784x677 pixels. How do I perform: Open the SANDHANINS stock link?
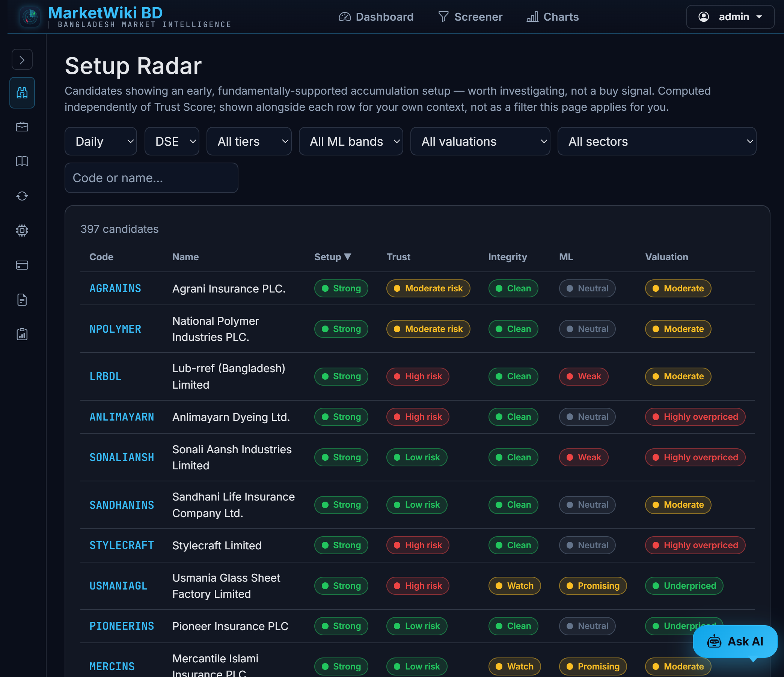pos(121,505)
